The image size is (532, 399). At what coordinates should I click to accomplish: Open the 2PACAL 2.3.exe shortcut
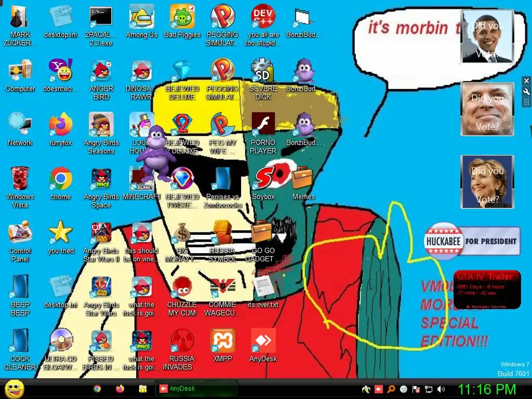101,26
